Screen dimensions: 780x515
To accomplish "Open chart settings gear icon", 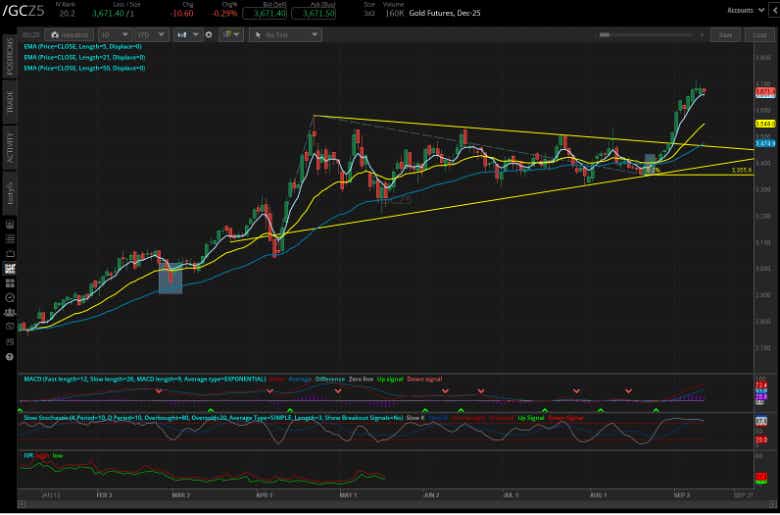I will coord(209,35).
